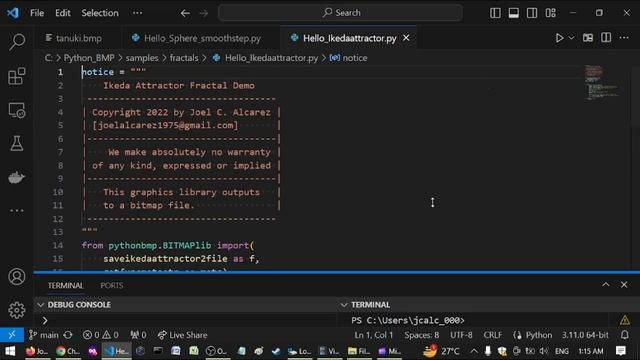640x360 pixels.
Task: Customize editor layout
Action: pos(551,13)
